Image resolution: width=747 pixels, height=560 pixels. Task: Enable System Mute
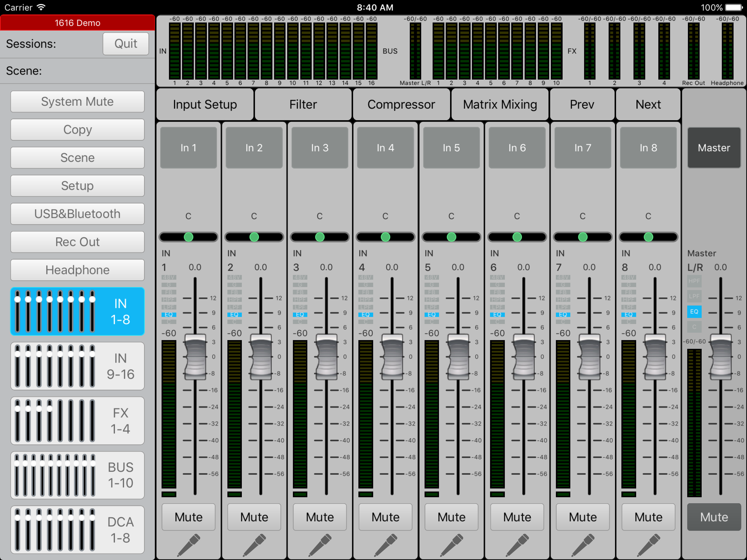coord(77,102)
